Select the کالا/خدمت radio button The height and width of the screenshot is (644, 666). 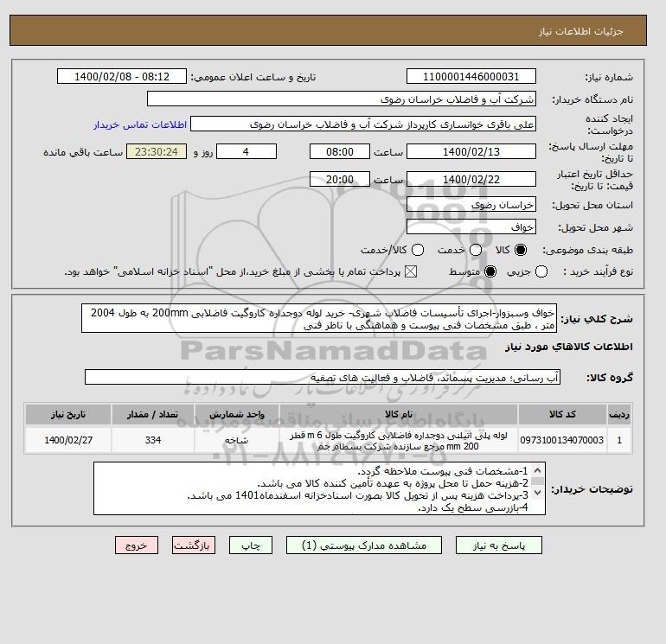tap(418, 250)
